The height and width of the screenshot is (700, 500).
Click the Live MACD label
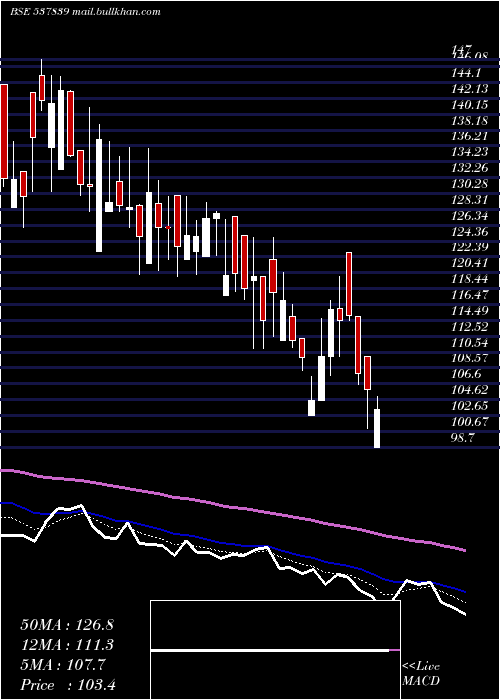pyautogui.click(x=421, y=673)
